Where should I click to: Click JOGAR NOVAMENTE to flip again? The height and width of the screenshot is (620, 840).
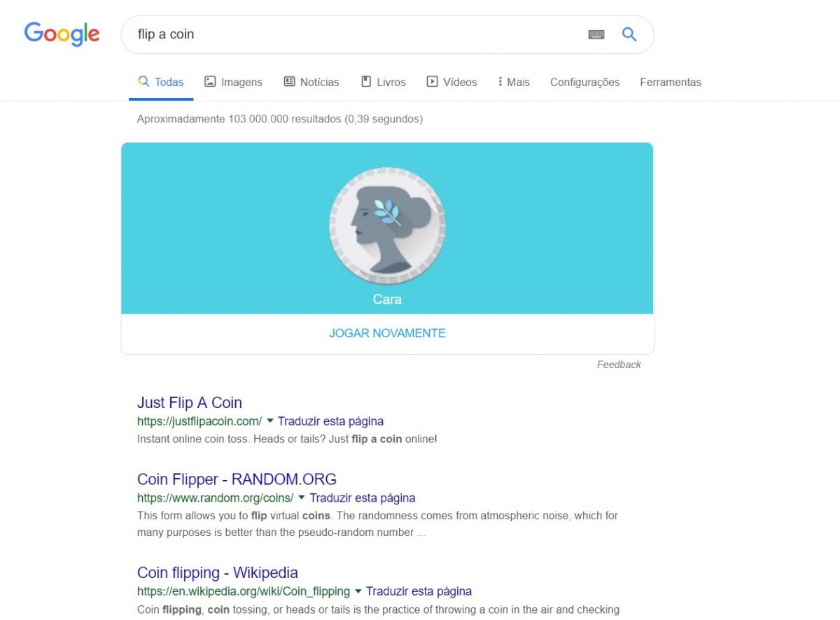387,333
